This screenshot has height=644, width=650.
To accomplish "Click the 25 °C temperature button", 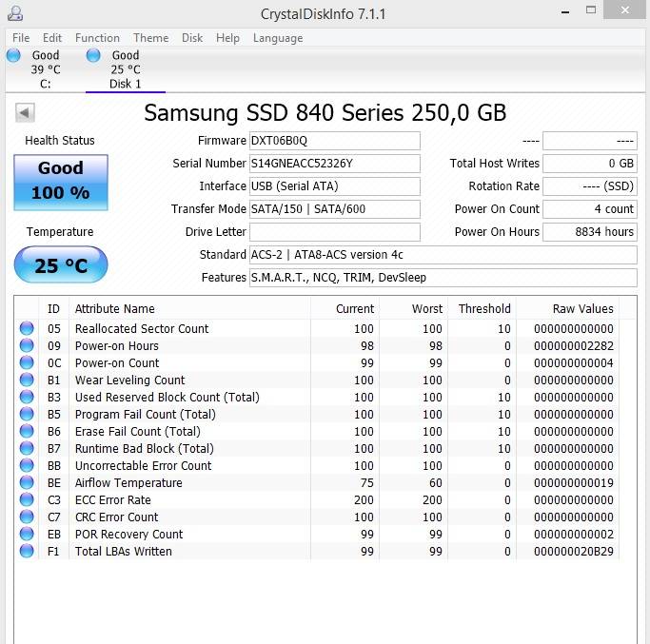I will tap(61, 265).
